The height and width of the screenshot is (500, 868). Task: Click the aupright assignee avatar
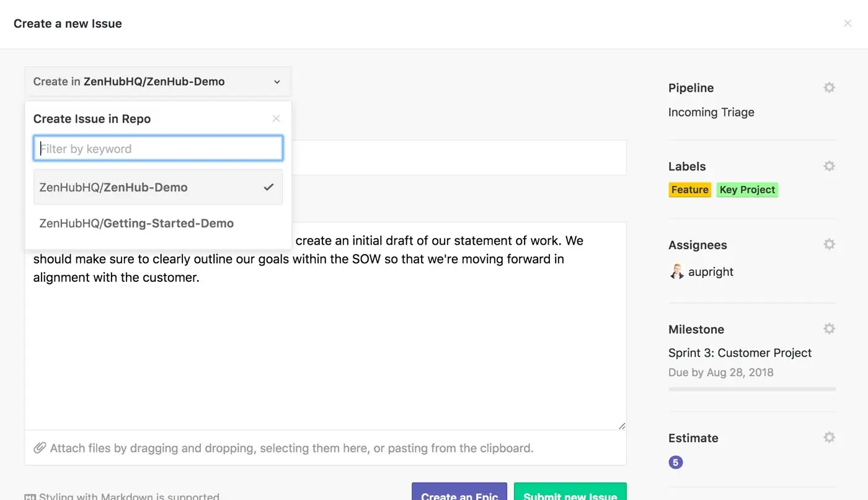[x=676, y=271]
